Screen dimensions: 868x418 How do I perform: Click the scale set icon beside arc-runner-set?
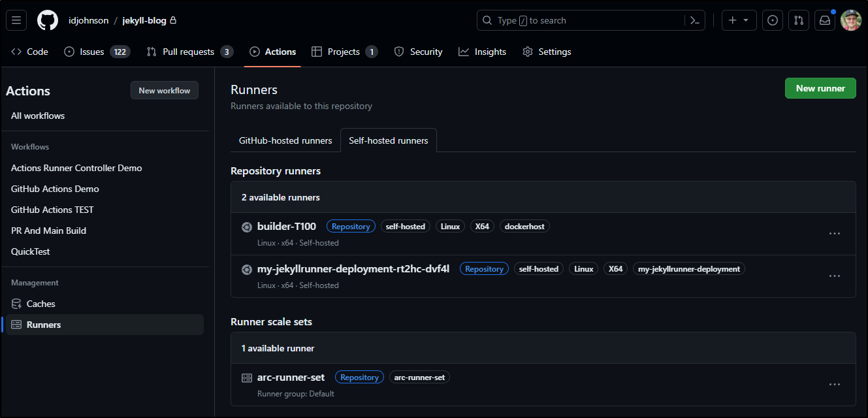247,378
